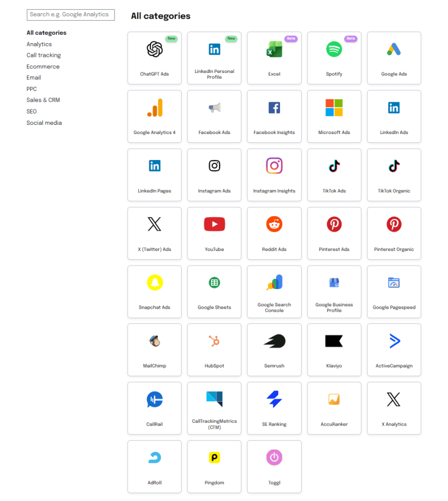Select the Google Ads logo
The width and height of the screenshot is (448, 501).
pos(394,49)
